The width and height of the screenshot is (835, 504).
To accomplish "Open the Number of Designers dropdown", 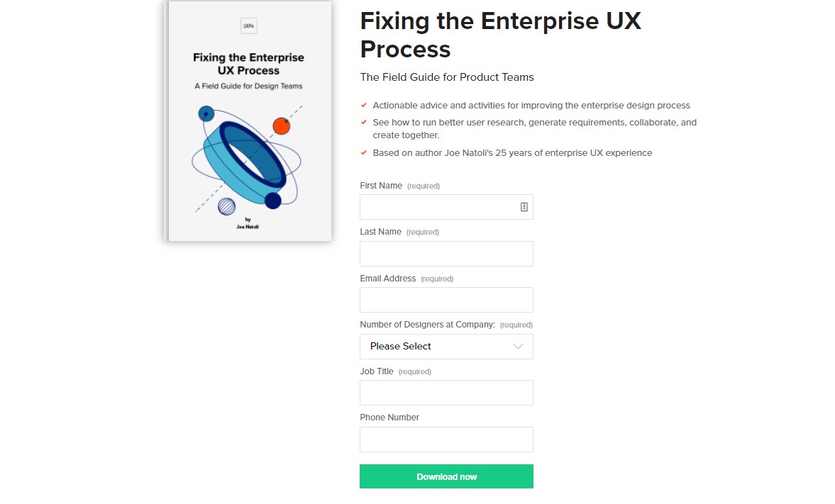I will tap(446, 347).
